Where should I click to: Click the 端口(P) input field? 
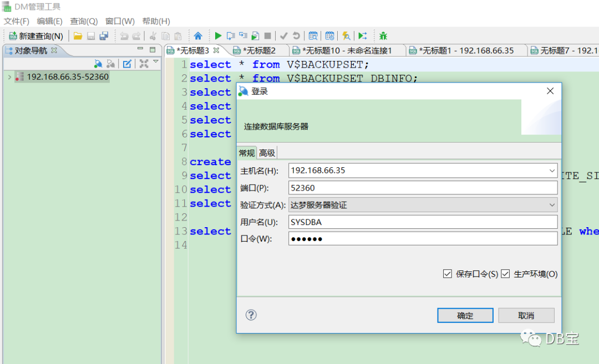point(423,188)
